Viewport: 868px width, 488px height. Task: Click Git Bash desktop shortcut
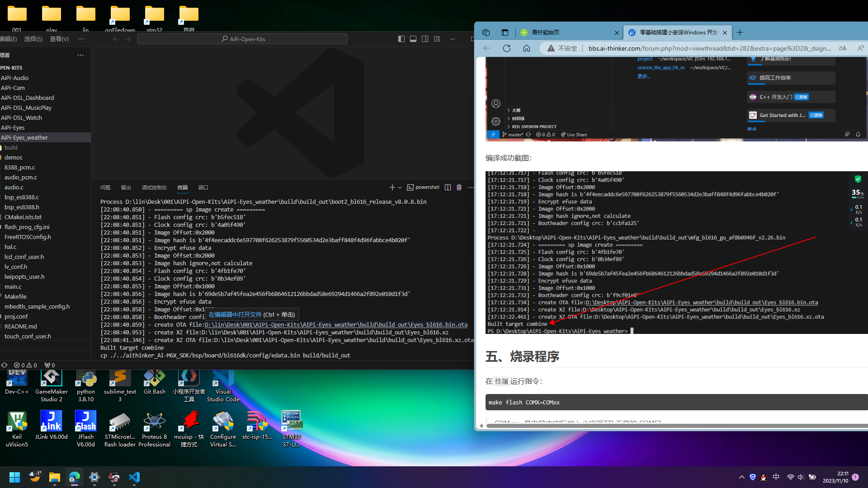point(154,382)
